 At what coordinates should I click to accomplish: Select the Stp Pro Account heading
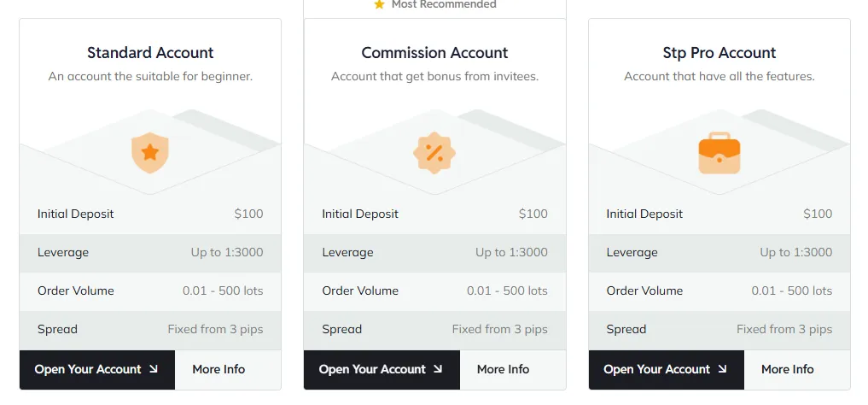[x=719, y=53]
